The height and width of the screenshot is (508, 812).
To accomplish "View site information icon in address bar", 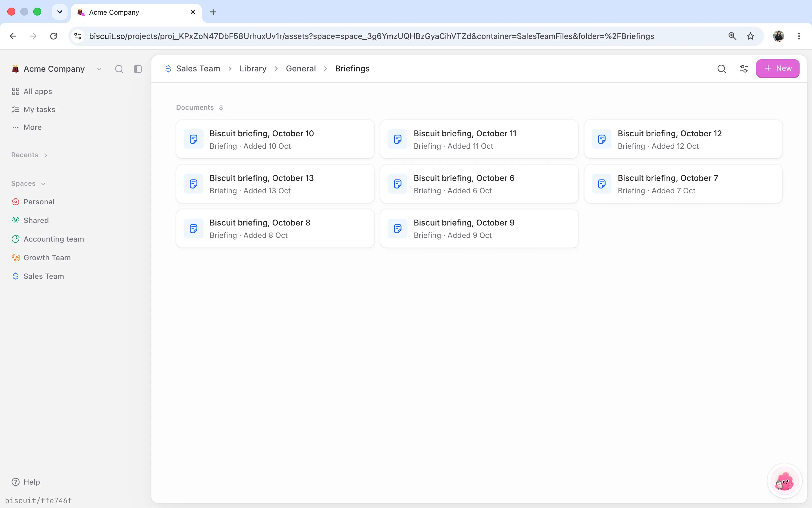I will [x=78, y=36].
